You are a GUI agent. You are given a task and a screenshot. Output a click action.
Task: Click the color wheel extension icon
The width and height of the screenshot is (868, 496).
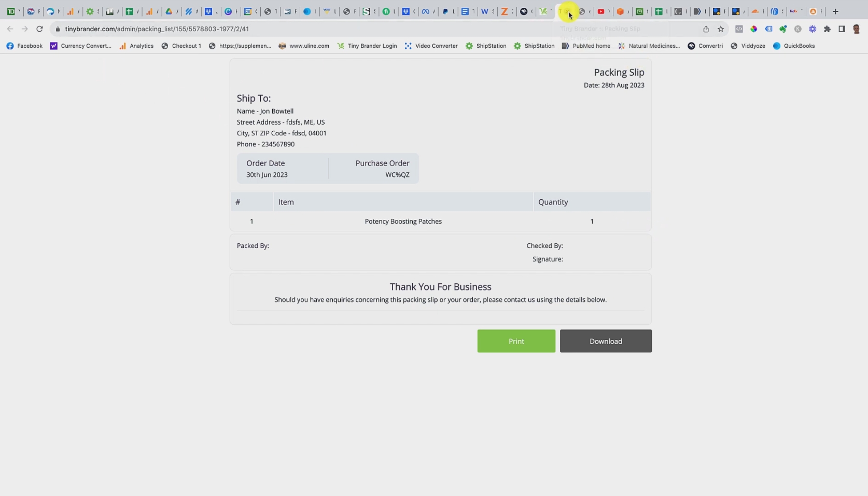(x=753, y=29)
